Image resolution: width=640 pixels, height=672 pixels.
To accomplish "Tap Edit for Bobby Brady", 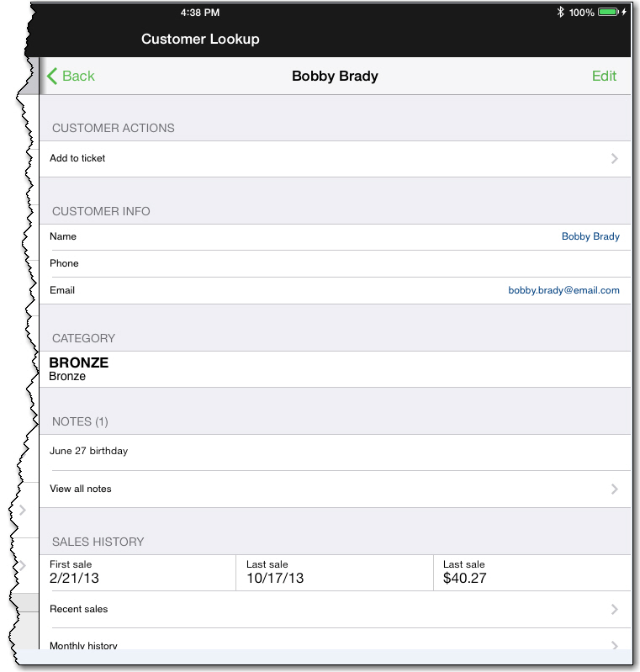I will tap(604, 77).
